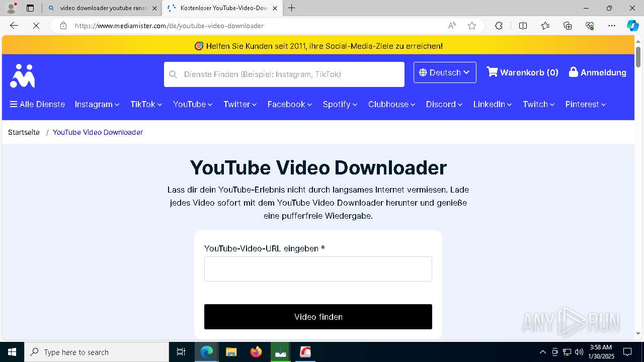This screenshot has height=362, width=644.
Task: Open Edge Settings and more menu
Action: (x=612, y=26)
